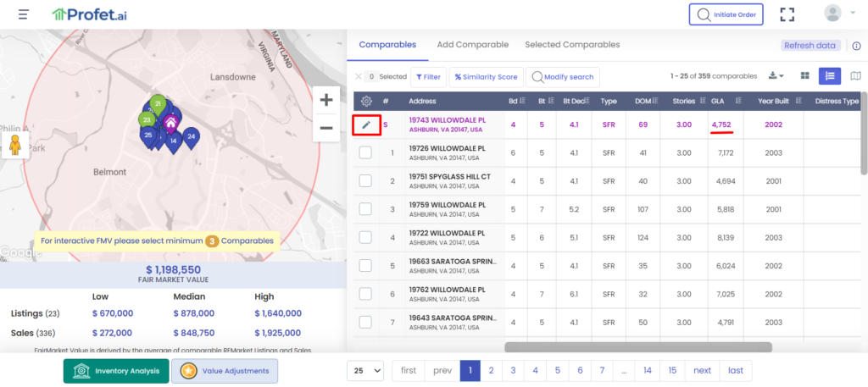Viewport: 868px width, 387px height.
Task: Check the box for row 7 Saratoga Springs
Action: 365,322
